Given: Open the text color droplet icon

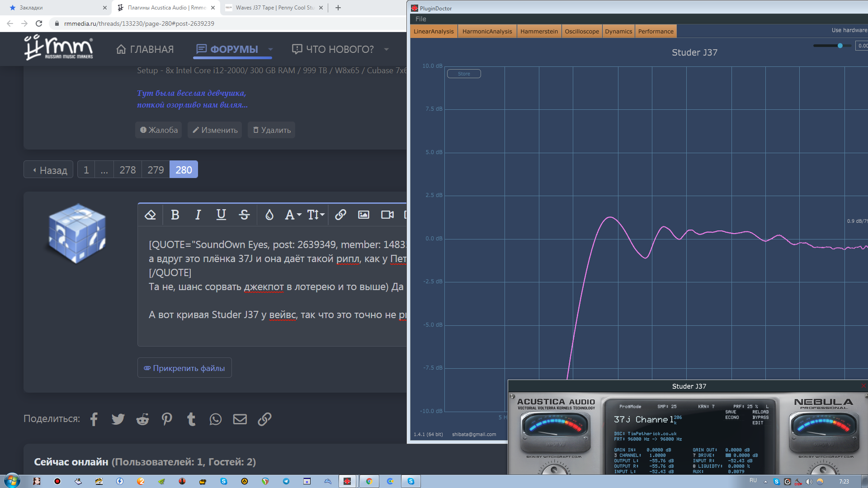Looking at the screenshot, I should point(269,215).
